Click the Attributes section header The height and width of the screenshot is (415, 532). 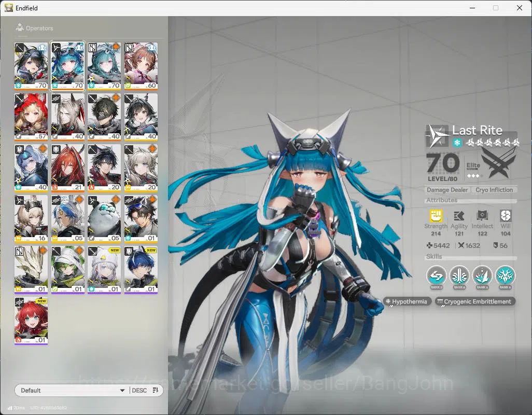(442, 200)
